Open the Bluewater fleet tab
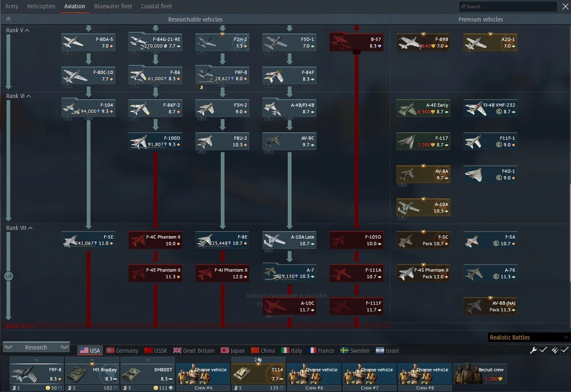This screenshot has height=392, width=571. coord(113,6)
